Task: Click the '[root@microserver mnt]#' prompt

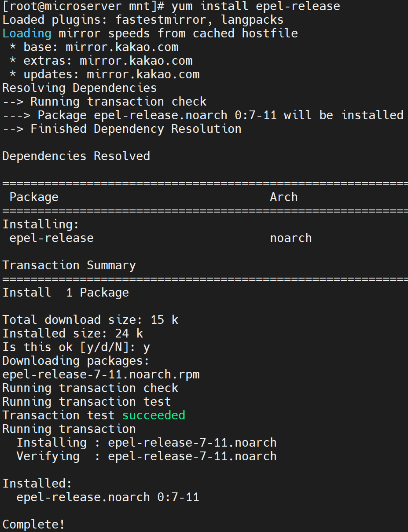Action: (83, 7)
